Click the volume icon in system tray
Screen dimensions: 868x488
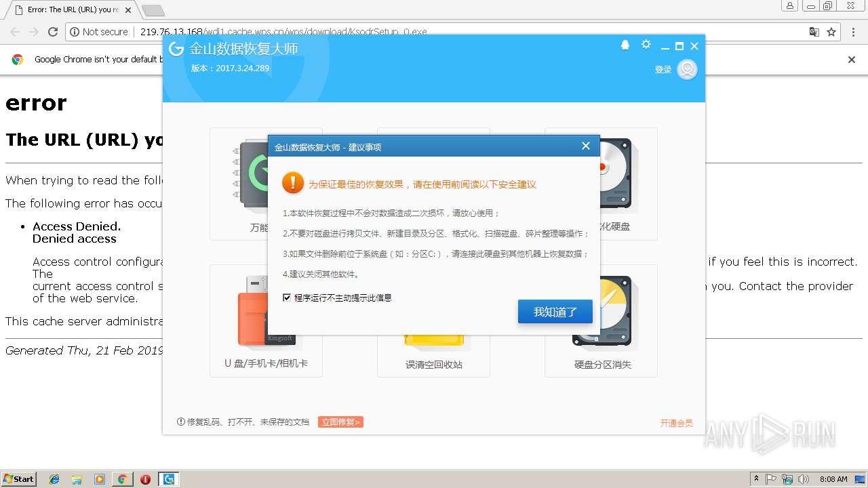tap(804, 479)
